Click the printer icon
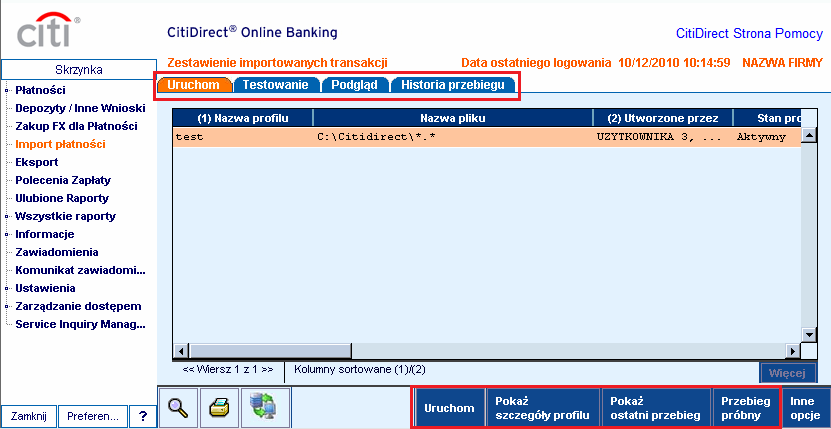This screenshot has height=429, width=831. click(219, 407)
